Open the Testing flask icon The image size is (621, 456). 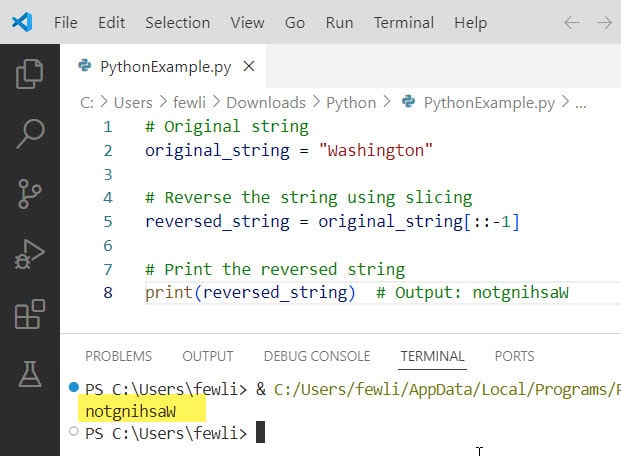30,374
